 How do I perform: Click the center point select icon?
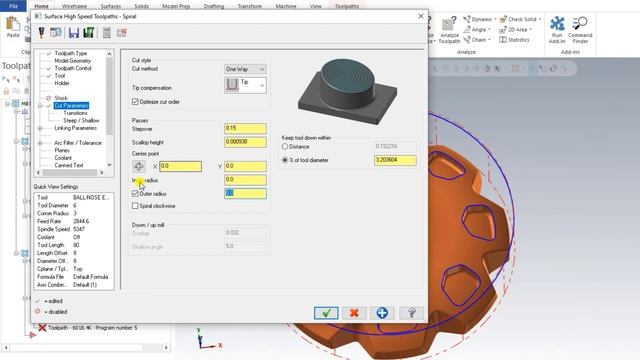(x=139, y=166)
